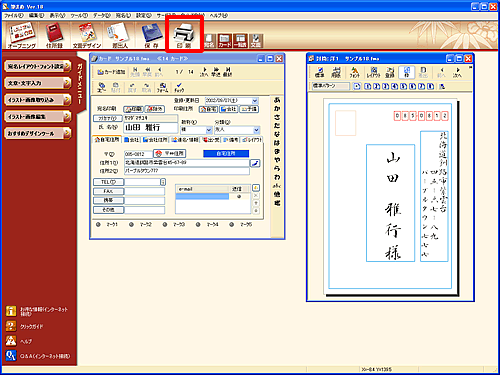Set 宛名印刷 to 除外

(x=155, y=109)
